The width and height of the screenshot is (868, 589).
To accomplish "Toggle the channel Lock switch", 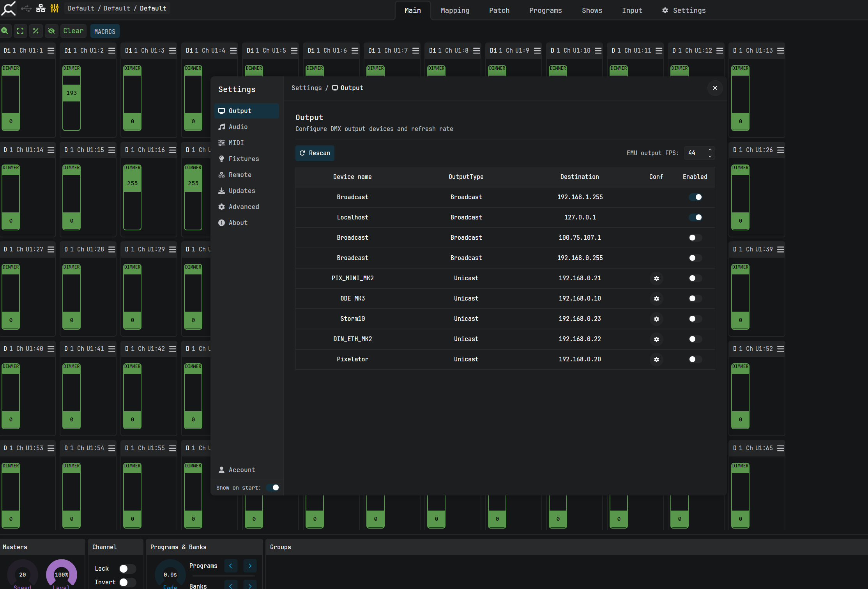I will pos(127,569).
